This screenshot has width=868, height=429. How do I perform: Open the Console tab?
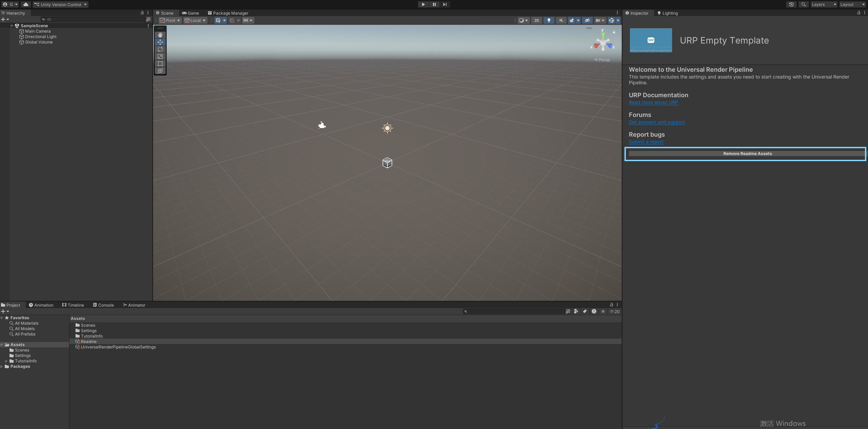coord(103,305)
